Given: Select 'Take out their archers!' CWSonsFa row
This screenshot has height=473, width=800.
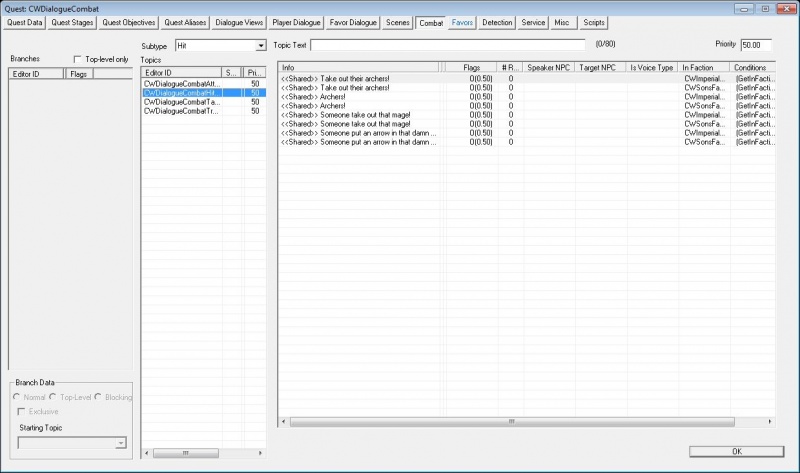Looking at the screenshot, I should point(527,88).
